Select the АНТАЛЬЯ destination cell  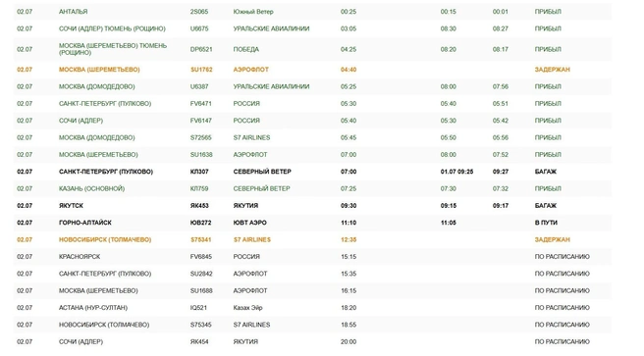[73, 12]
